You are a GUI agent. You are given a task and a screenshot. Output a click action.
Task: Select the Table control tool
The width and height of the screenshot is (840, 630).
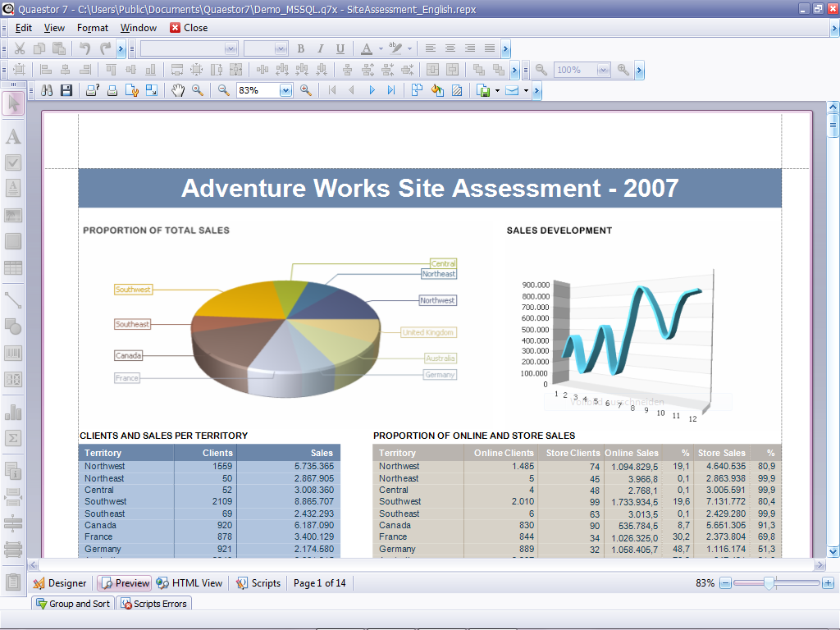13,267
